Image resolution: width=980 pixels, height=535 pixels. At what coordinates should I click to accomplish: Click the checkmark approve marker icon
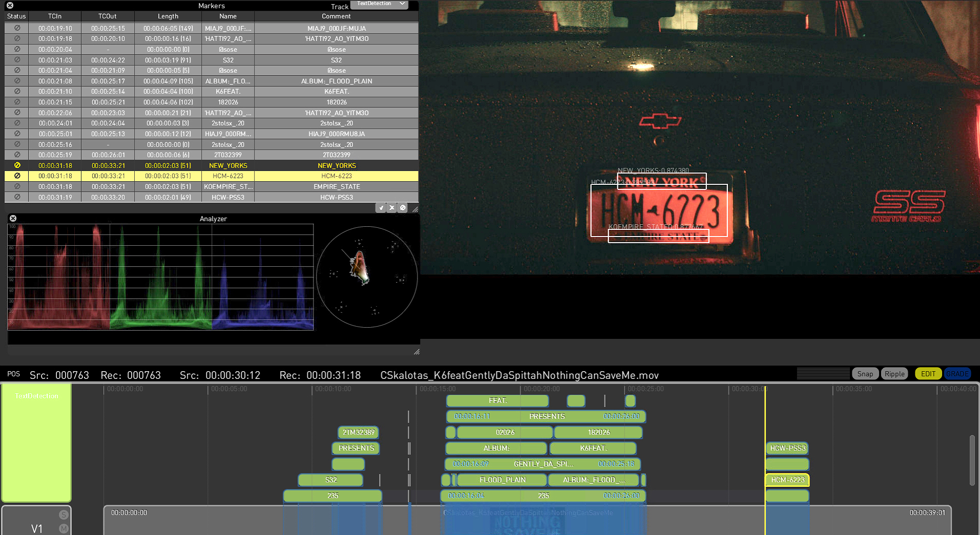(381, 208)
